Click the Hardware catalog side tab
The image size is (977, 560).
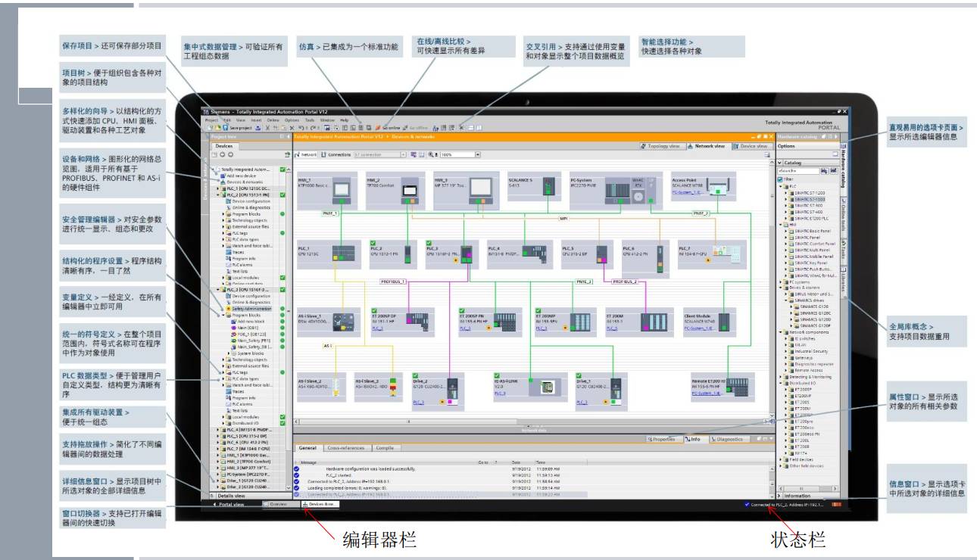843,169
